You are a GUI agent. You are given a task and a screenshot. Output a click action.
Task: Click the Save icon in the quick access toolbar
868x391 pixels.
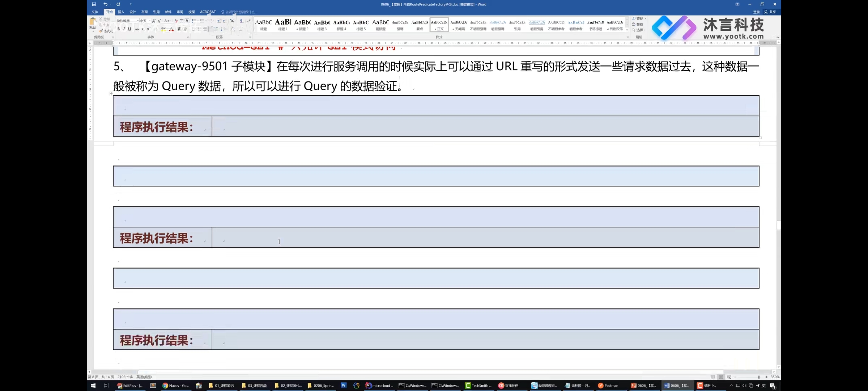94,4
